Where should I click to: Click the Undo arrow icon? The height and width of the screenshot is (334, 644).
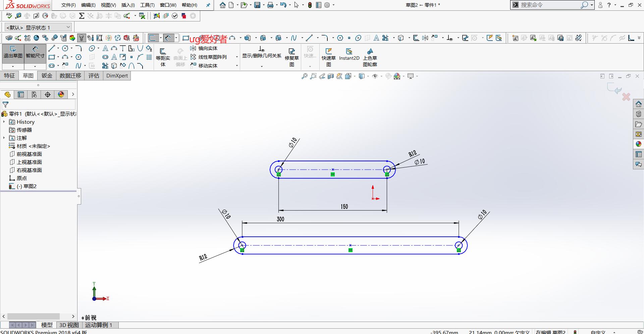pyautogui.click(x=283, y=5)
